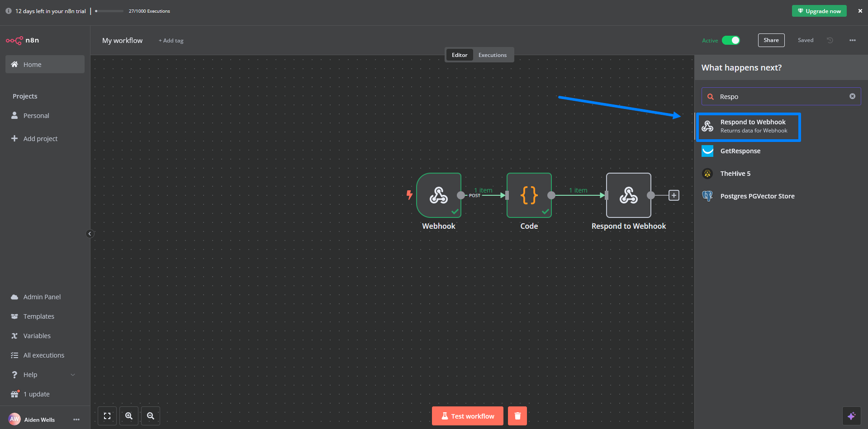Collapse the sidebar with chevron
This screenshot has height=429, width=868.
coord(90,234)
